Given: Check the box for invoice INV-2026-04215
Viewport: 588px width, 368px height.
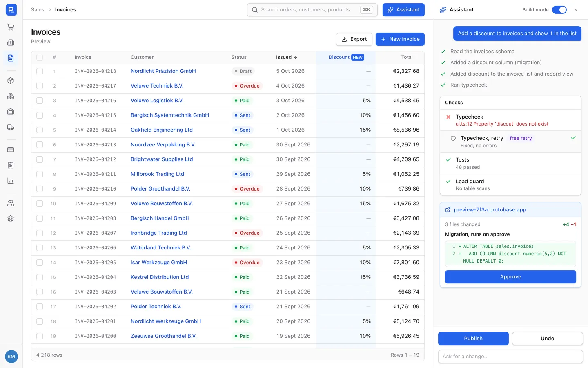Looking at the screenshot, I should point(40,115).
